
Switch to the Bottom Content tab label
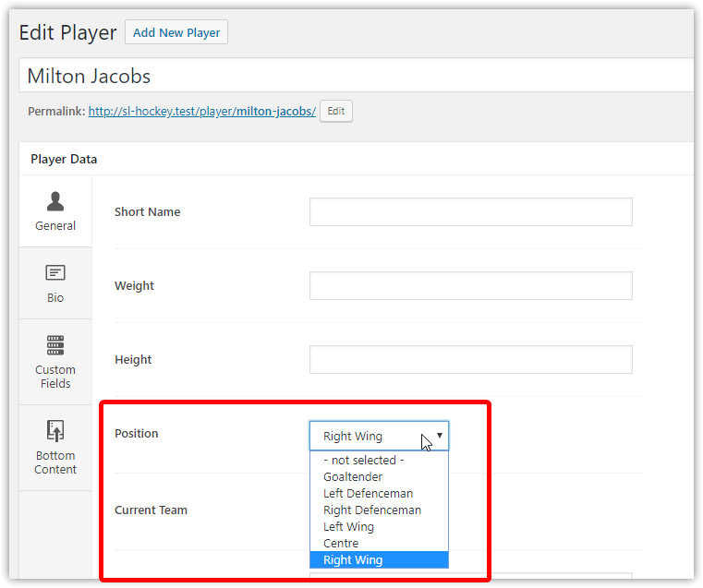click(55, 462)
